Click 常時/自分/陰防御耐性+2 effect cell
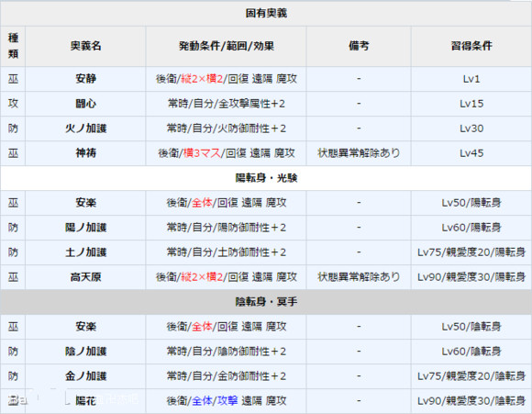Screen dimensions: 532x414 [x=227, y=352]
